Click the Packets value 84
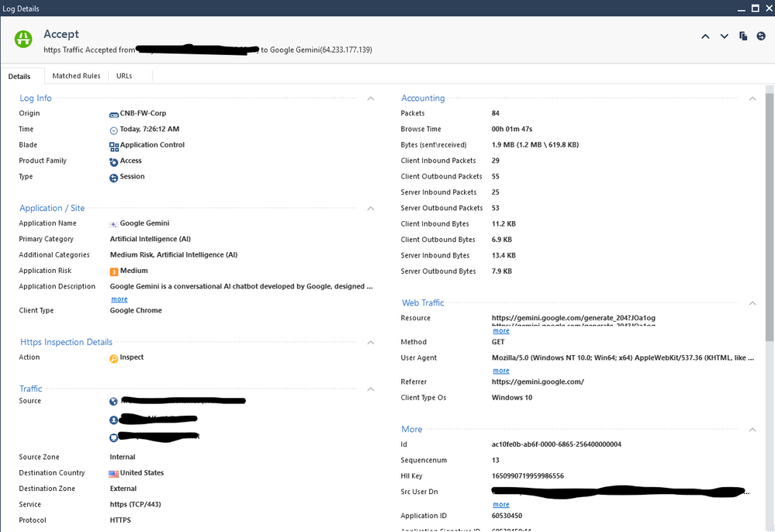Screen dimensions: 775x532 [x=495, y=113]
